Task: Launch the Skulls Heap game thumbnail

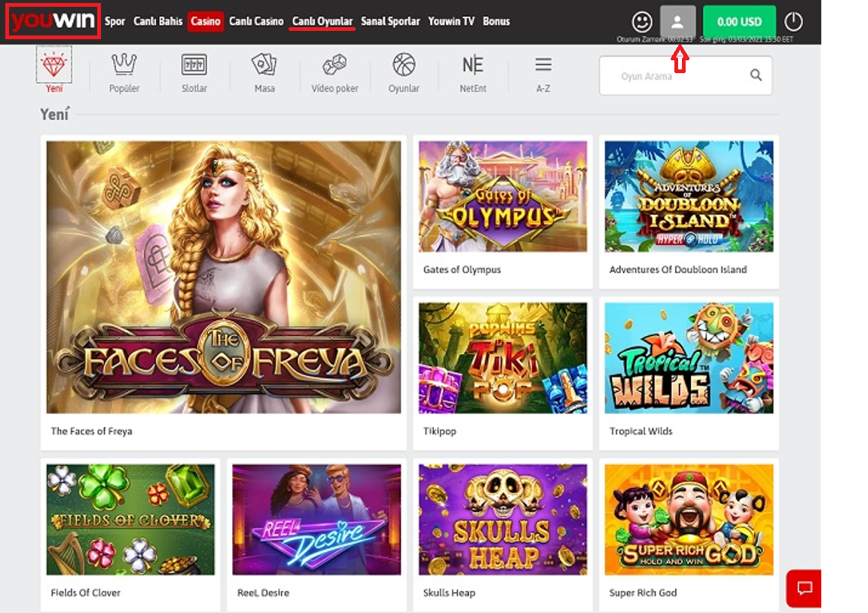Action: tap(503, 520)
